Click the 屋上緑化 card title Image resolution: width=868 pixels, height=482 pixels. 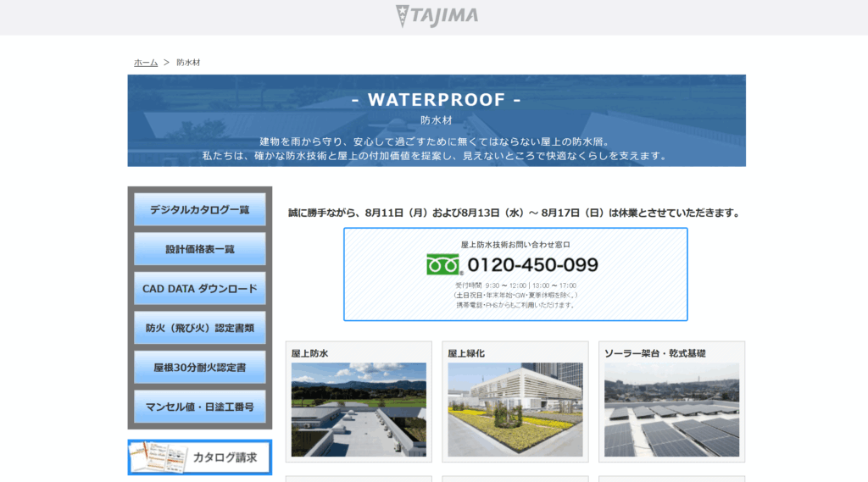coord(466,353)
